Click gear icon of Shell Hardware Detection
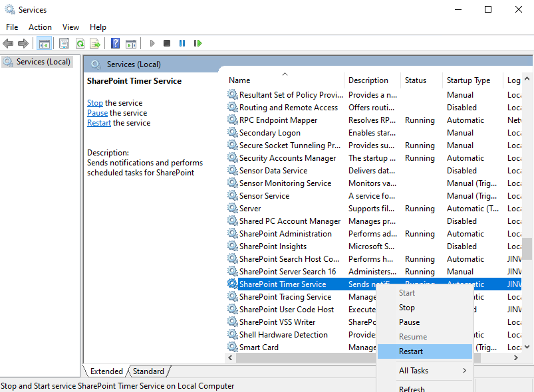 [x=233, y=334]
